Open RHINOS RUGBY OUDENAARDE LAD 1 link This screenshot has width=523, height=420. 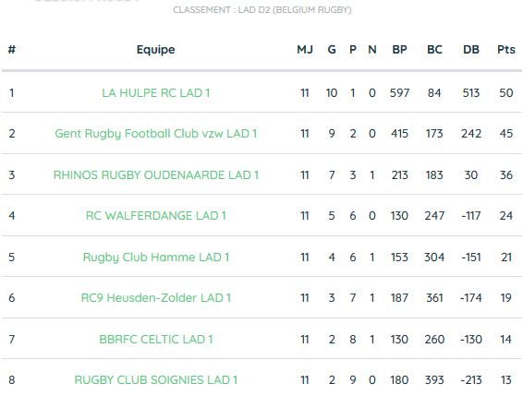pyautogui.click(x=156, y=175)
